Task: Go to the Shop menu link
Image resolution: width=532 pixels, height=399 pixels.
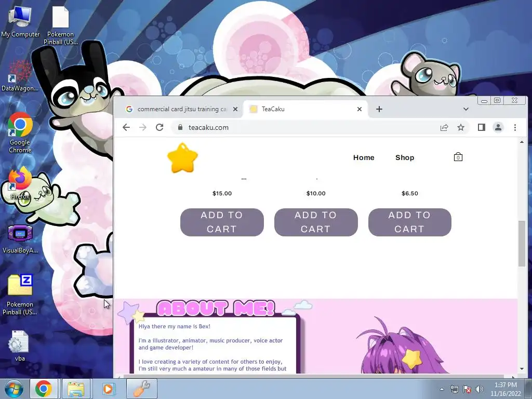Action: [405, 157]
